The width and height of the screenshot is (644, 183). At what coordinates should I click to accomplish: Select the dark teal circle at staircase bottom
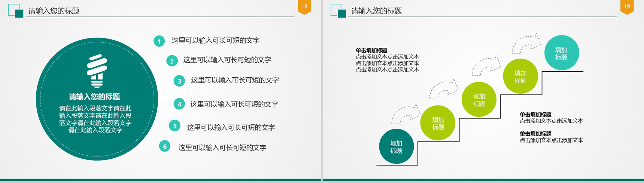pos(396,146)
